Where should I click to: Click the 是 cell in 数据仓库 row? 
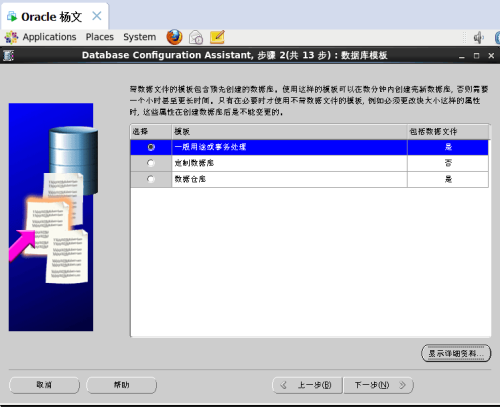[x=448, y=179]
